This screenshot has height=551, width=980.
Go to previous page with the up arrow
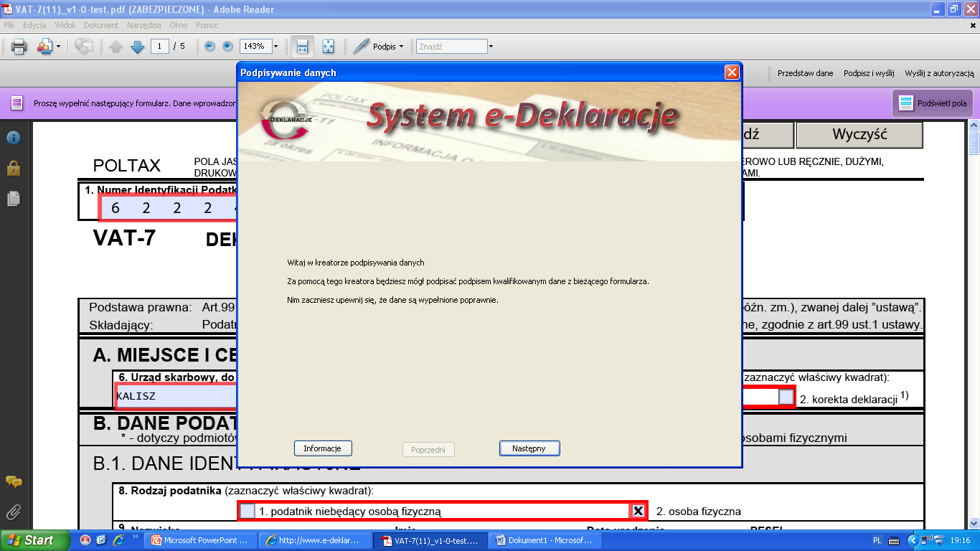tap(116, 47)
